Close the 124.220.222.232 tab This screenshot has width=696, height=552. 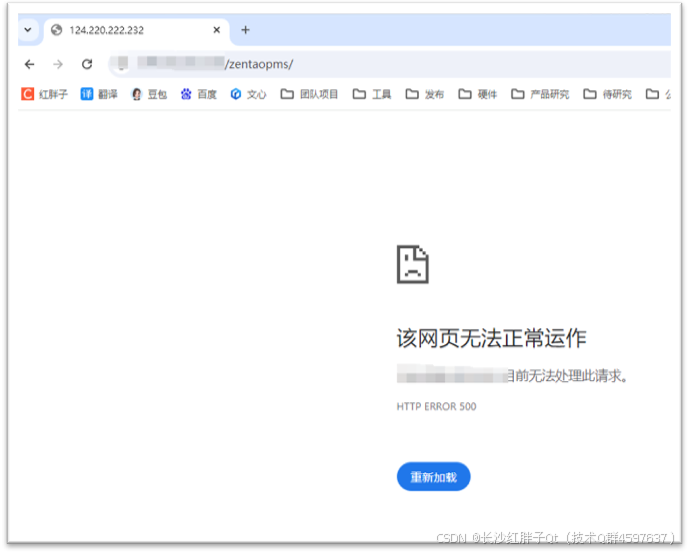coord(217,30)
